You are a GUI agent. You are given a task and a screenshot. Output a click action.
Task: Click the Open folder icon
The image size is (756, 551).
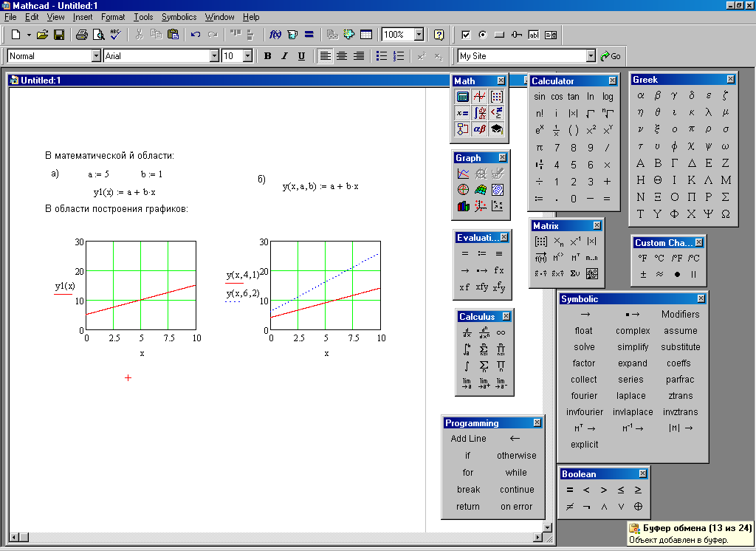(x=42, y=35)
